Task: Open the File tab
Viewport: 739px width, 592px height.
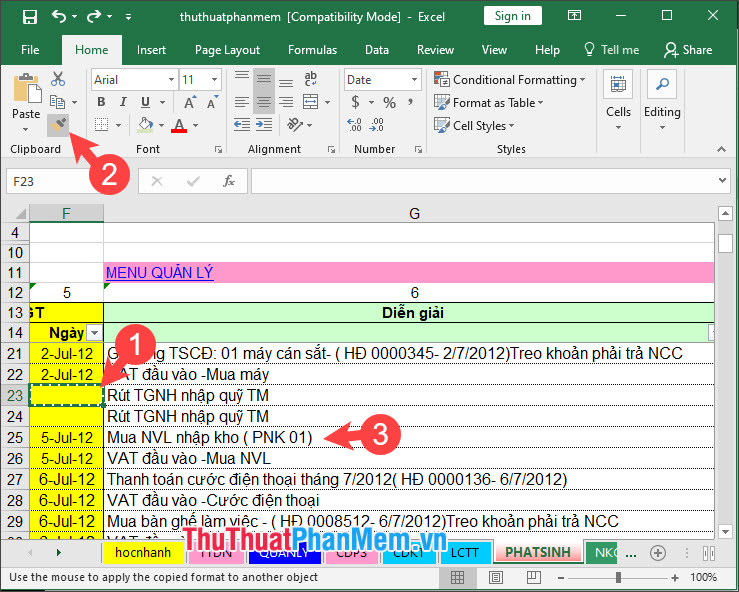Action: click(x=30, y=50)
